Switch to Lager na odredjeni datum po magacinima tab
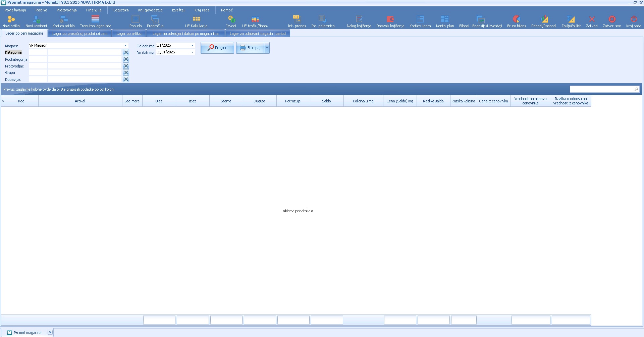Screen dimensions: 644x337 tap(185, 34)
